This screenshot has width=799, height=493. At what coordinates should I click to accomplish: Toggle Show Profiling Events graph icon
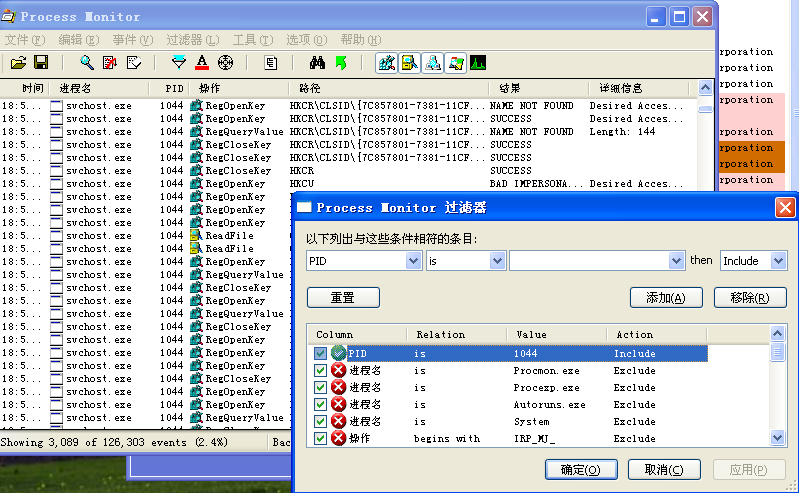tap(478, 63)
